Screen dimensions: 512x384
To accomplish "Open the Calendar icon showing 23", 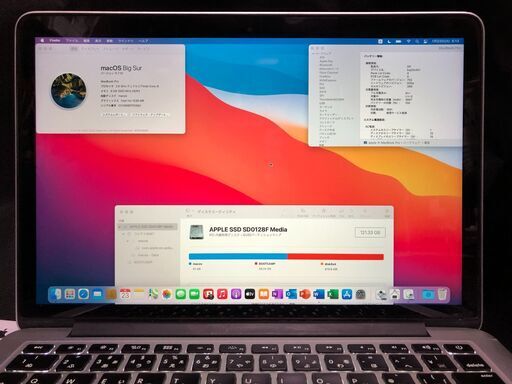I will tap(125, 294).
